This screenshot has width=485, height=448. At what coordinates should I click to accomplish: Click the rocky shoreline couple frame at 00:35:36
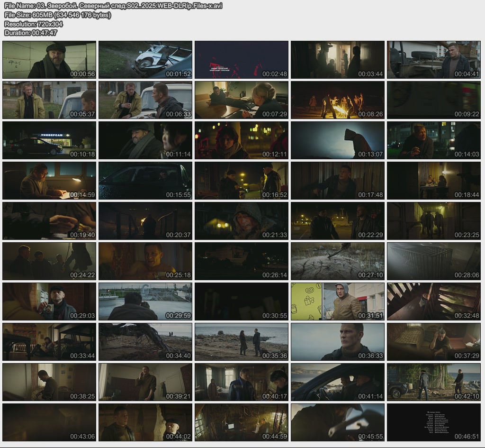[242, 342]
